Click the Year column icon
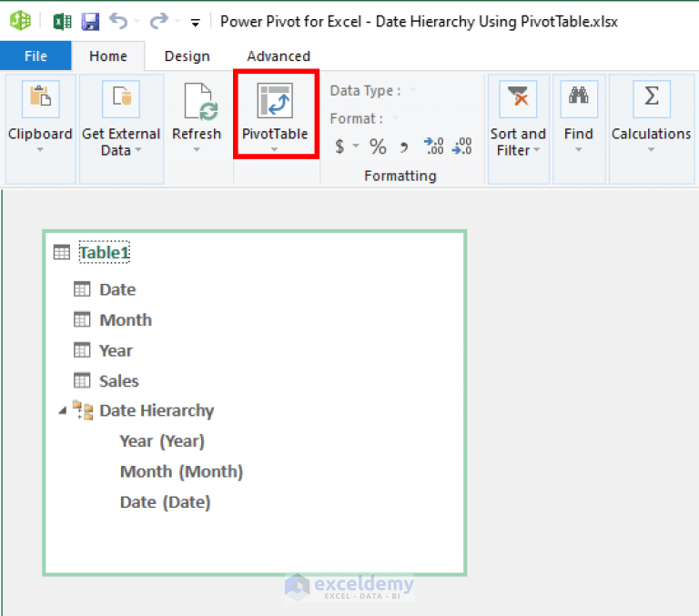Viewport: 699px width, 616px height. tap(82, 350)
